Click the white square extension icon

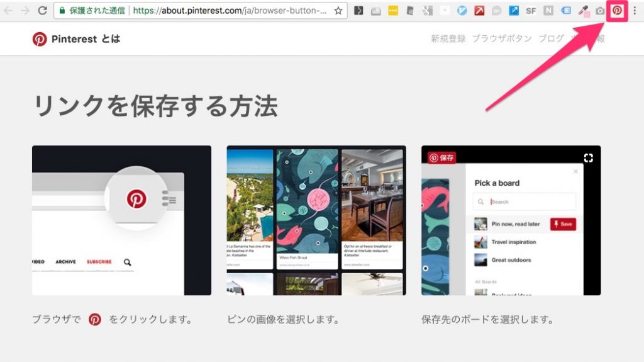coord(445,11)
